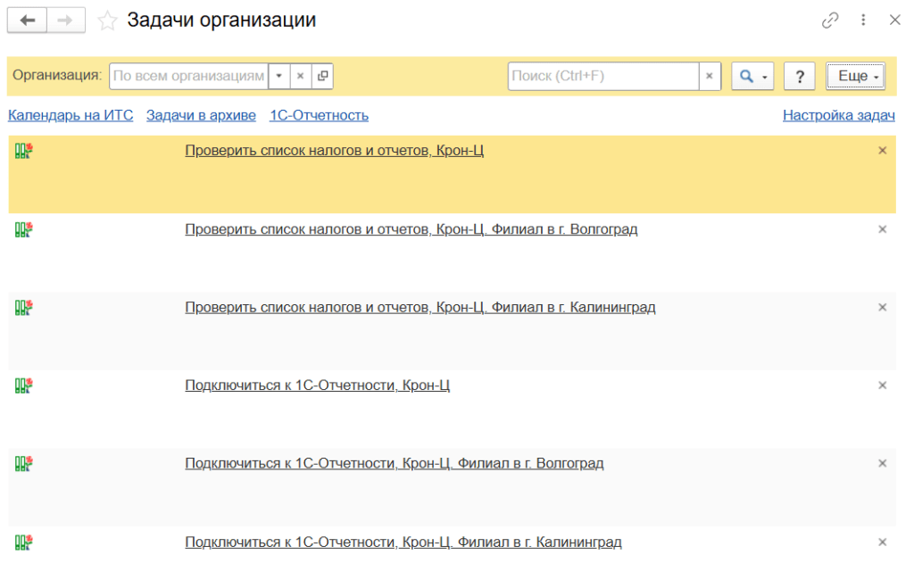Open the 1С-Отчетность link
Screen dimensions: 914x588
coord(319,115)
